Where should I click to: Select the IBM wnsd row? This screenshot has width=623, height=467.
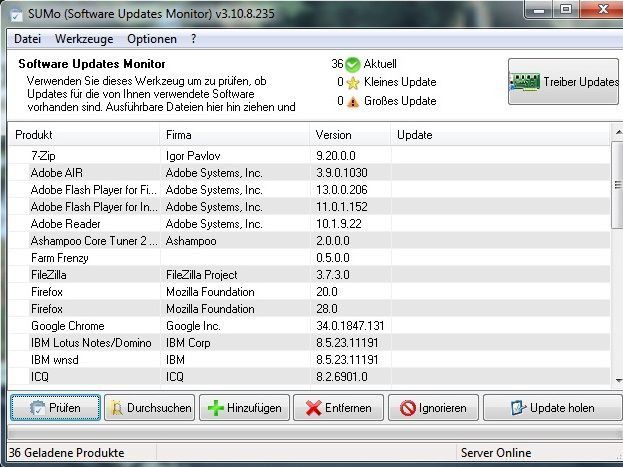(x=309, y=360)
